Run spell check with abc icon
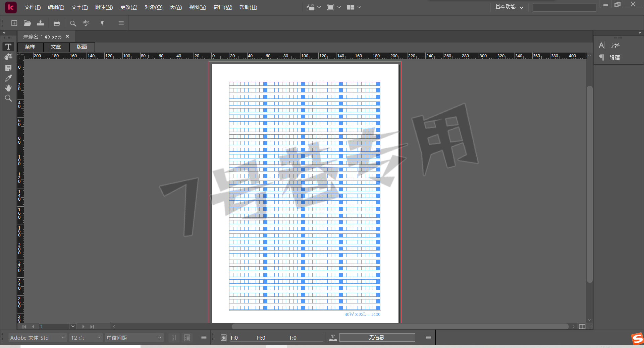The height and width of the screenshot is (348, 644). 86,23
